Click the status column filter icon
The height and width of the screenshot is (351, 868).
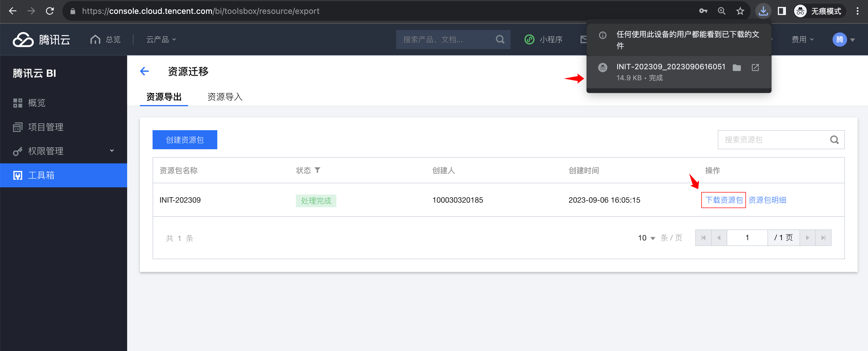(318, 170)
